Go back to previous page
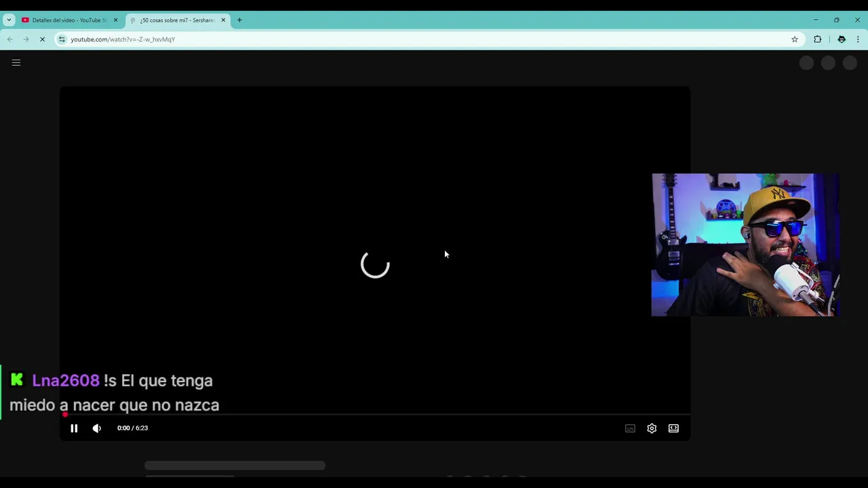The height and width of the screenshot is (488, 868). click(10, 39)
